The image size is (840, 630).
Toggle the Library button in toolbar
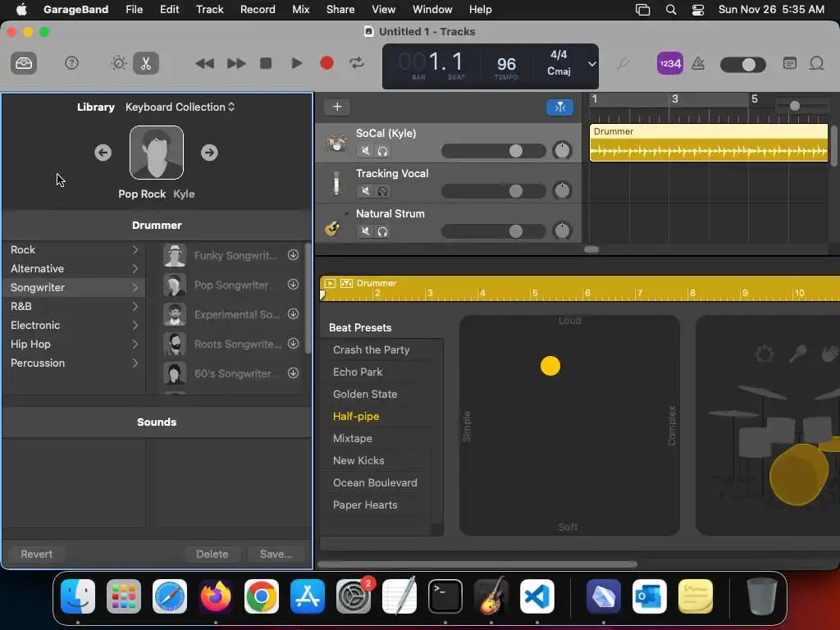(24, 64)
